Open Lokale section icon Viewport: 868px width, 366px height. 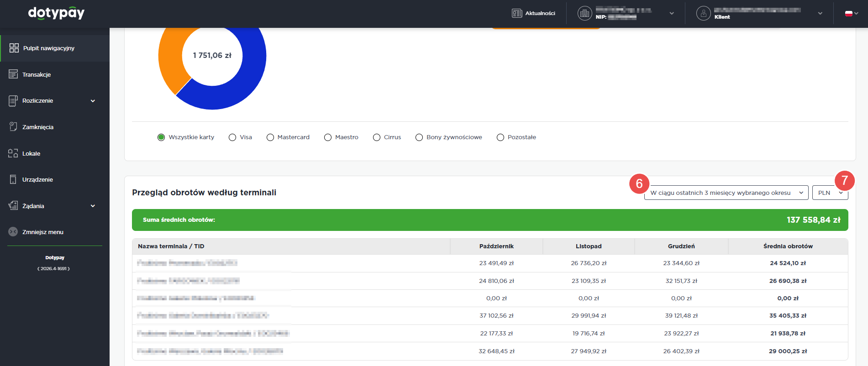pos(13,153)
